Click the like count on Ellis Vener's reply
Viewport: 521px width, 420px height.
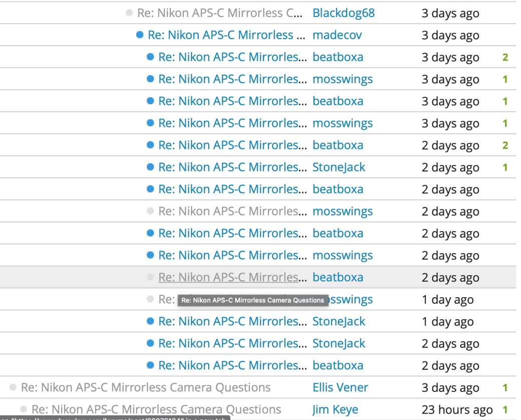click(x=505, y=387)
